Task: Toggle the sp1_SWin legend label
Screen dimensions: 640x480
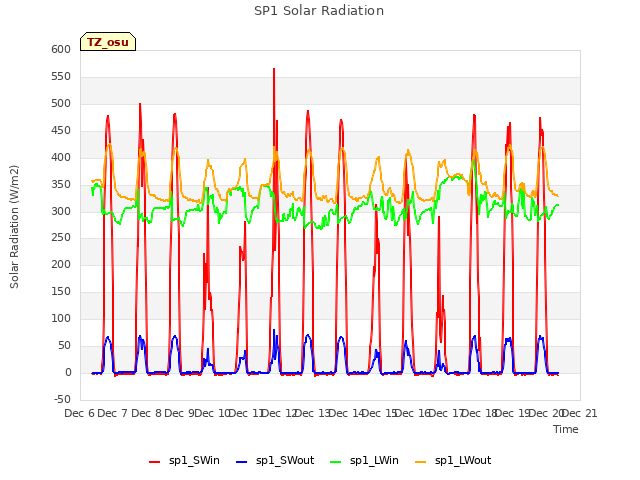Action: [194, 460]
